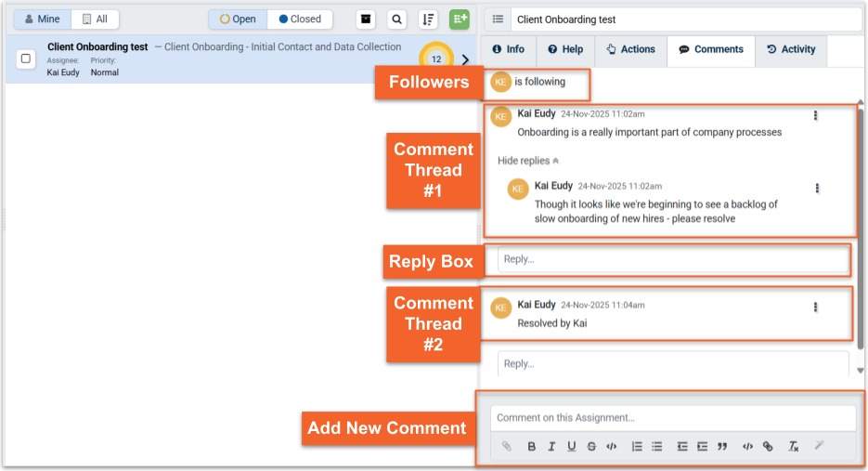The image size is (868, 471).
Task: Click the '24-Nov-2025 11:04am' timestamp
Action: pos(602,306)
